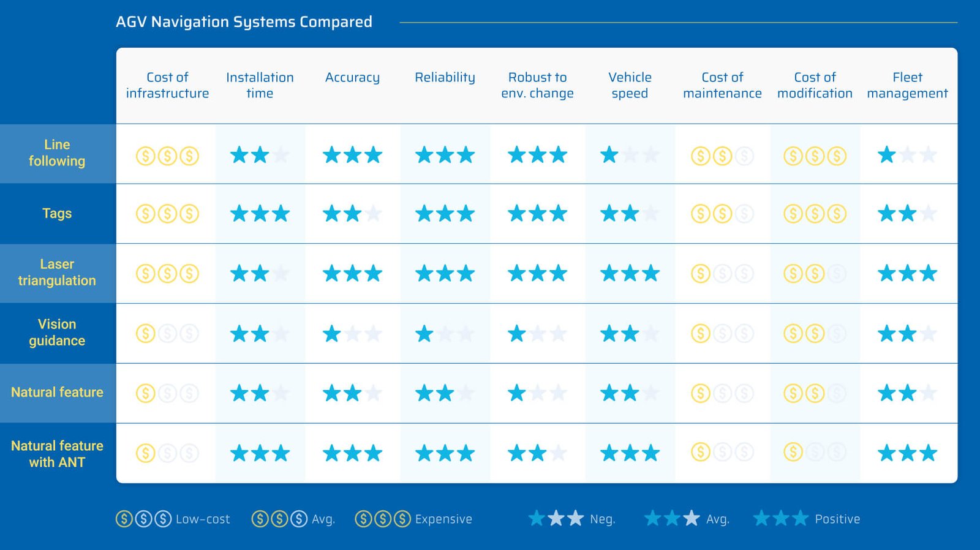Click Vision guidance reliability star rating
The width and height of the screenshot is (980, 550).
coord(445,334)
